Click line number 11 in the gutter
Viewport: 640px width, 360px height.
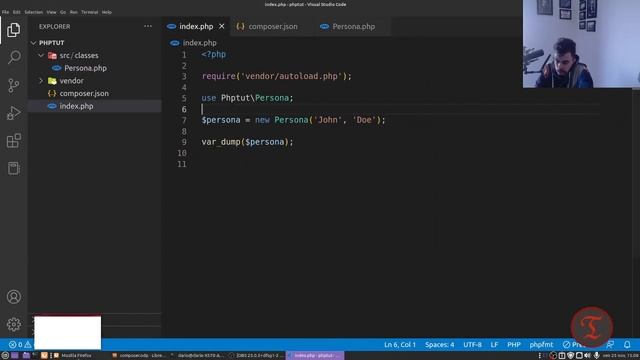[x=182, y=164]
